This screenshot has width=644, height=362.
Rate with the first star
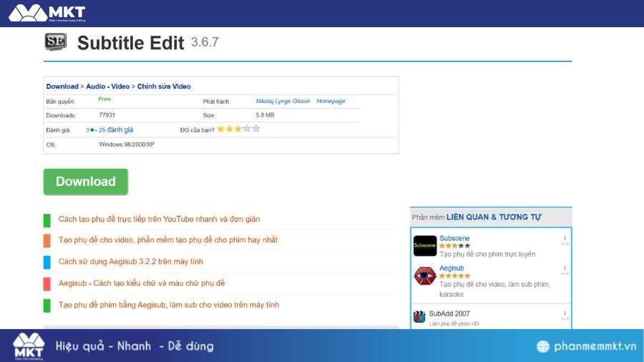click(x=220, y=129)
